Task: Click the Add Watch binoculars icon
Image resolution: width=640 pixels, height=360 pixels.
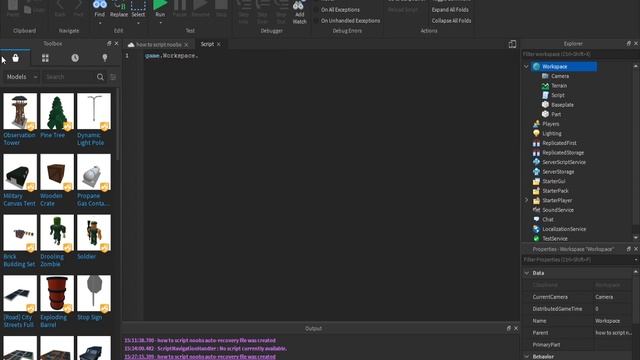Action: coord(299,6)
